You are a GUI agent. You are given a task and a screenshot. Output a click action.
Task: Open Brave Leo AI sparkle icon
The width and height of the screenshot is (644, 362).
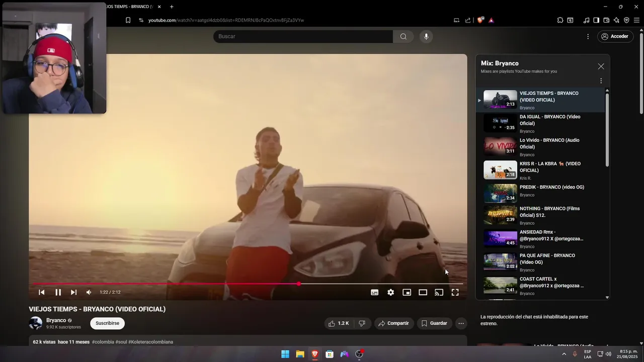[x=616, y=20]
